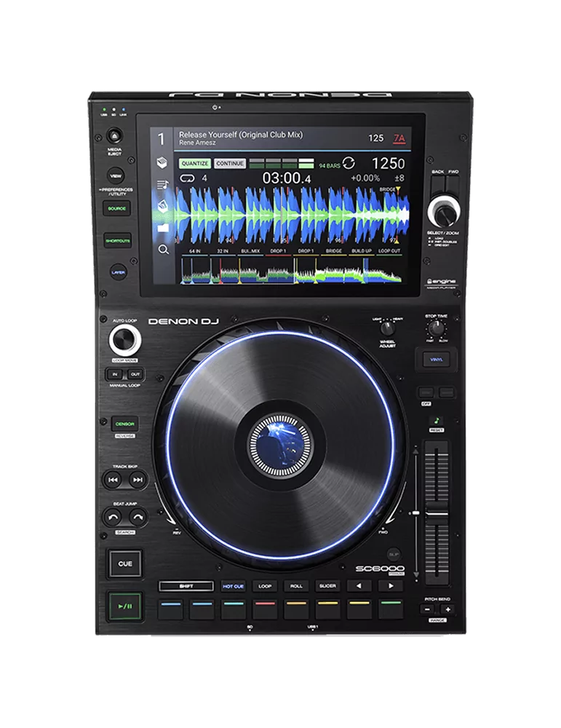
Task: Tap the deck number 1 on screen
Action: [161, 139]
